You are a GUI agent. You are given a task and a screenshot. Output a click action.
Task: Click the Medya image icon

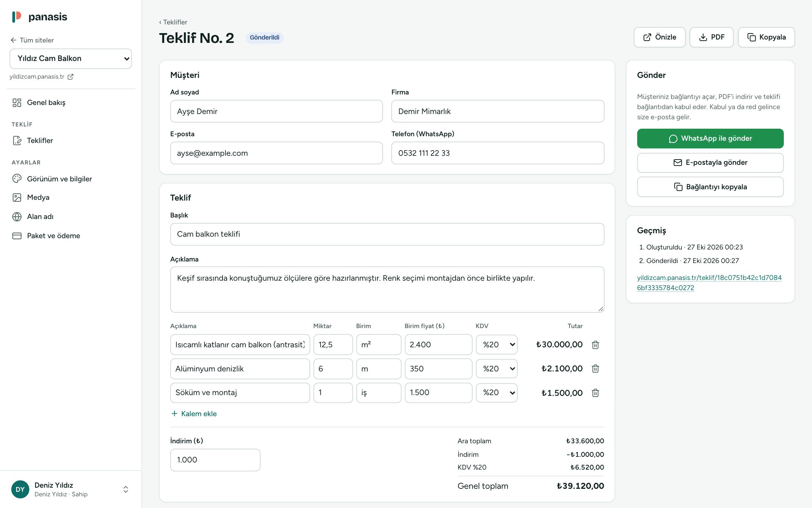pos(17,198)
